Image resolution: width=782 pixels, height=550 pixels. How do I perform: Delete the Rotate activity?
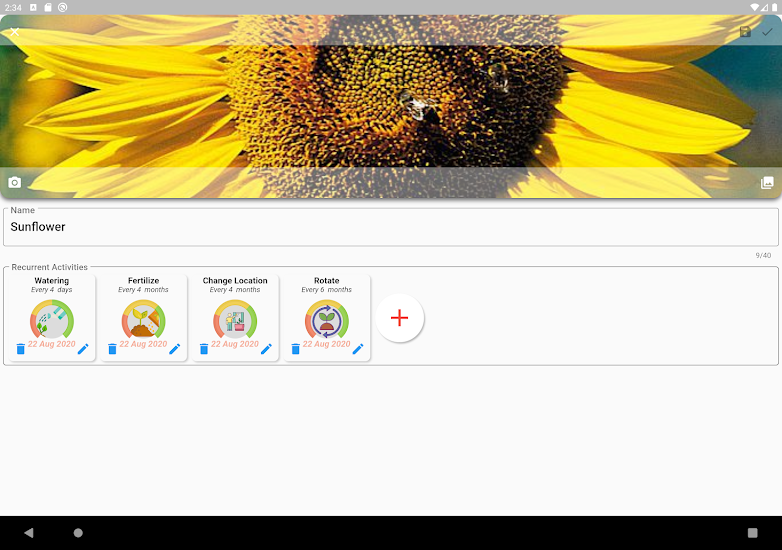(x=296, y=349)
